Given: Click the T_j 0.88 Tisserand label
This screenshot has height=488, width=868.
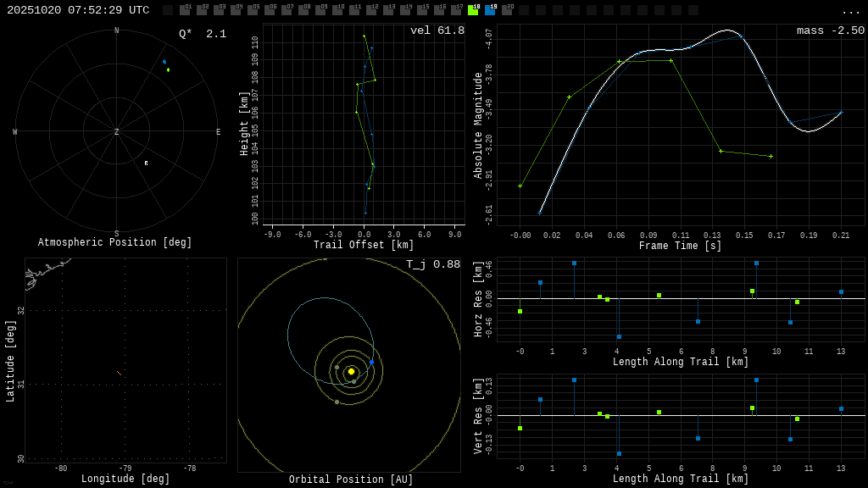Looking at the screenshot, I should pos(432,265).
